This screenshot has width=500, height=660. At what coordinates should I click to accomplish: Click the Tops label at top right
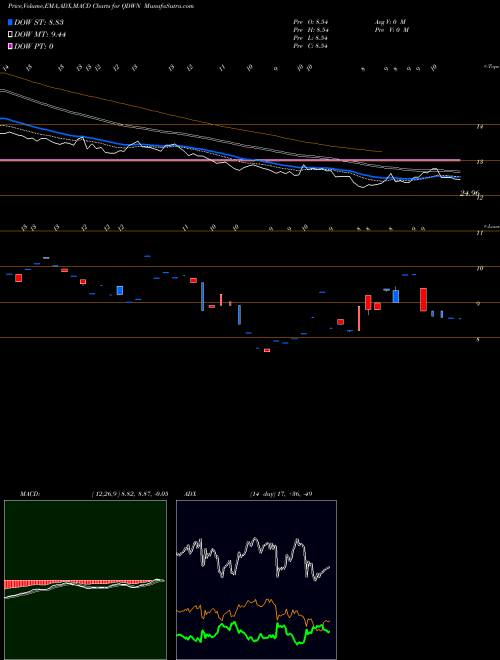[491, 67]
